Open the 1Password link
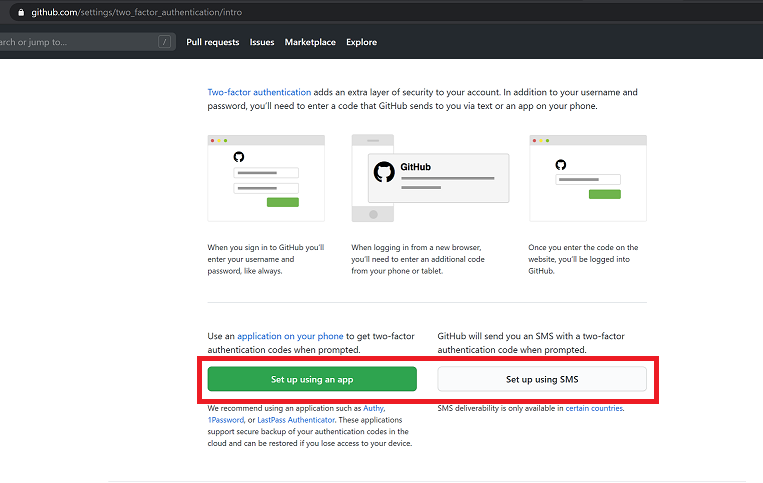 click(x=226, y=420)
